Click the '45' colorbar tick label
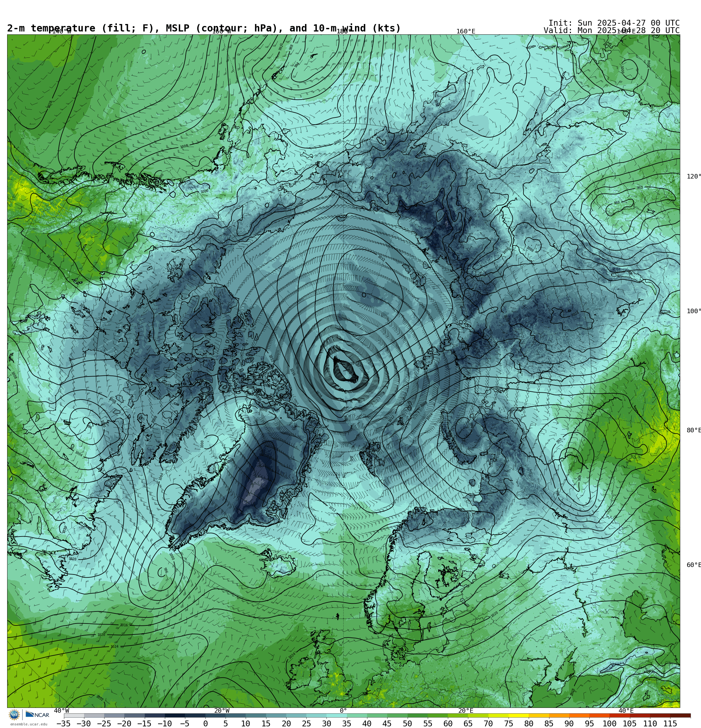Screen dimensions: 701x728 coord(387,723)
